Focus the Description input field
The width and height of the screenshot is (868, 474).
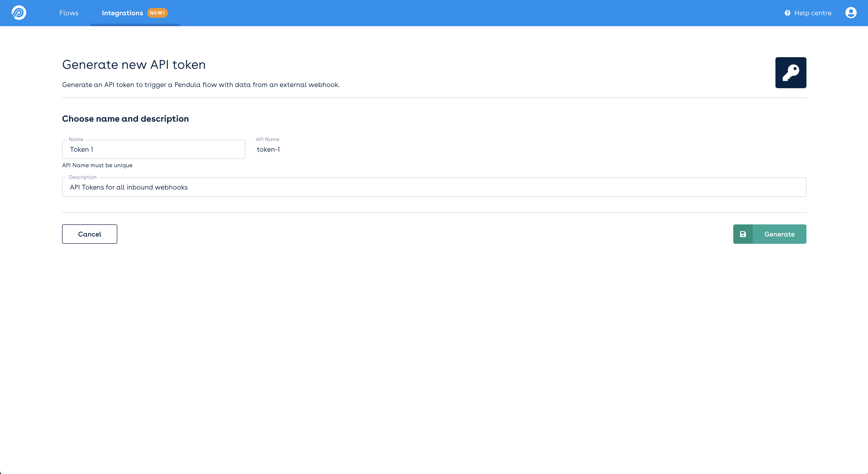click(434, 187)
